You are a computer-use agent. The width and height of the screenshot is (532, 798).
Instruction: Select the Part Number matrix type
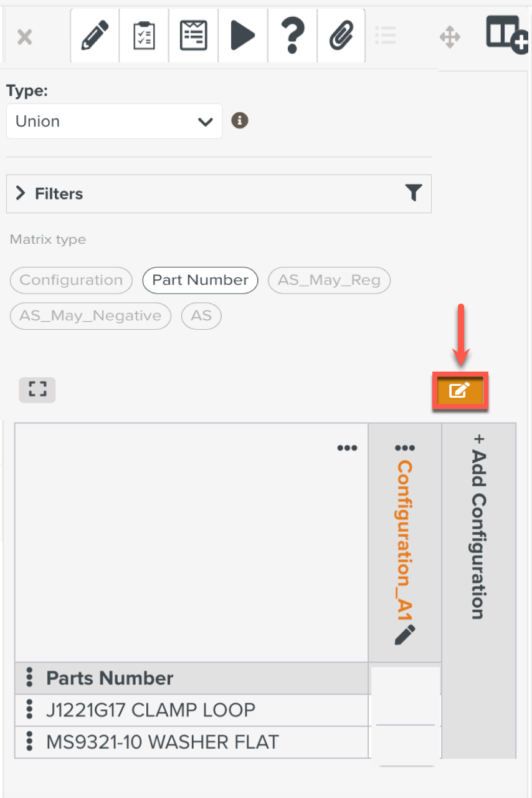click(x=200, y=280)
